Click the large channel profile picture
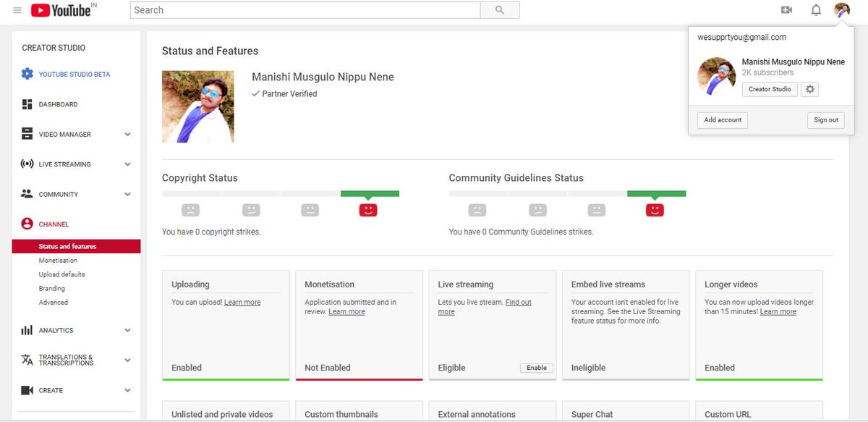Screen dimensions: 868x422 198,106
